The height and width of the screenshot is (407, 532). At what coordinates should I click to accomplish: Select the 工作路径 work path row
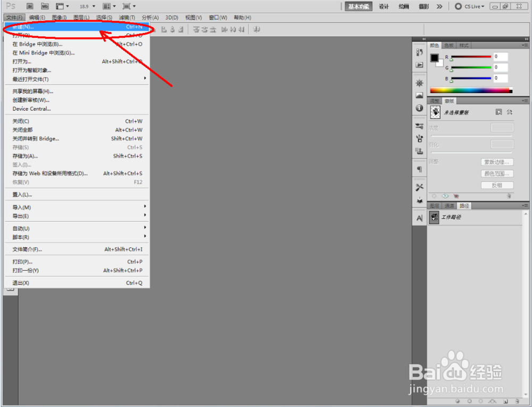[x=475, y=217]
